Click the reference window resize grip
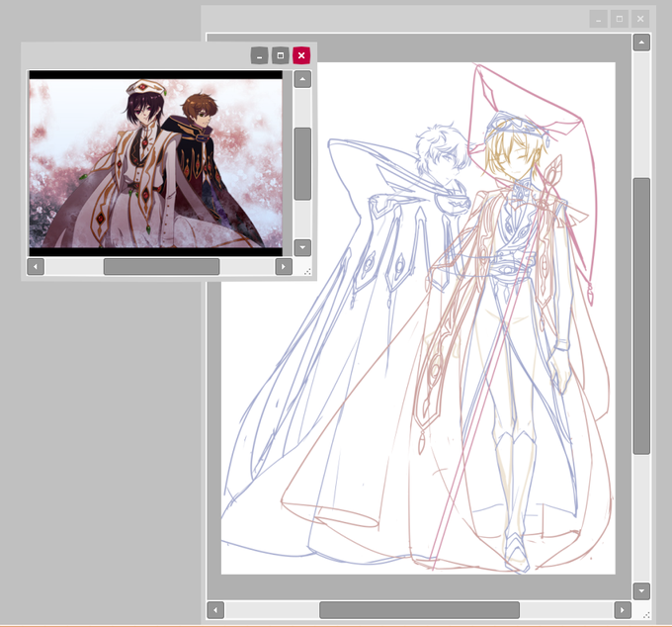Viewport: 672px width, 627px height. coord(307,272)
